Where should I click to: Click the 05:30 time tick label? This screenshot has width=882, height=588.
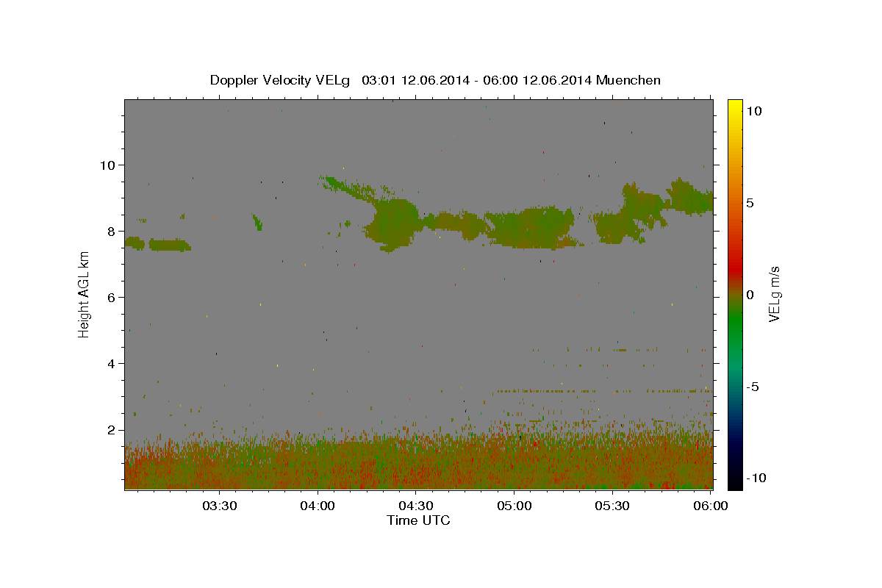[614, 506]
